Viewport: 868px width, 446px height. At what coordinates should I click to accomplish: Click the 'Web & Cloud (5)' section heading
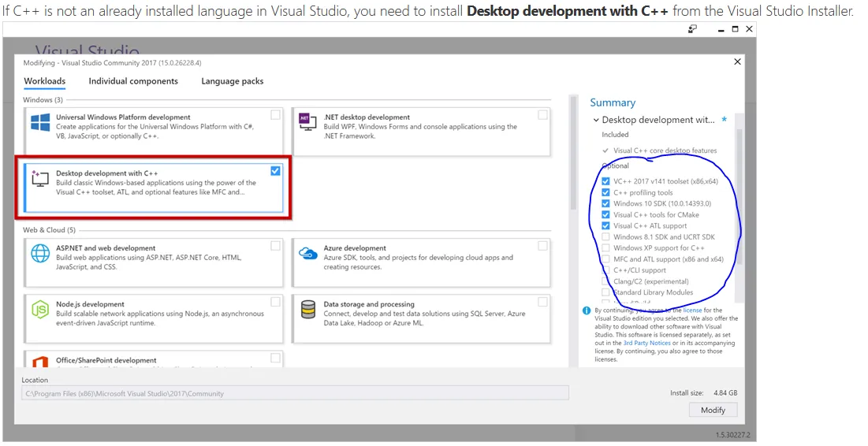pyautogui.click(x=49, y=230)
